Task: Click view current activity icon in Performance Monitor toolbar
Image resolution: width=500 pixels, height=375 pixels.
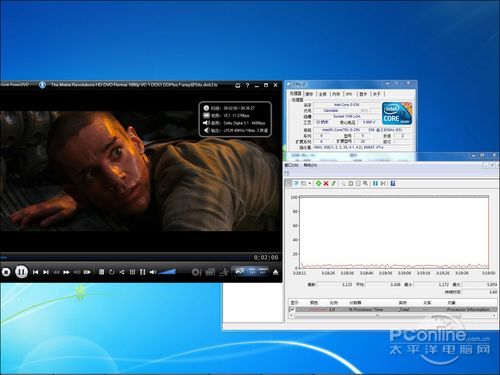Action: coord(289,184)
